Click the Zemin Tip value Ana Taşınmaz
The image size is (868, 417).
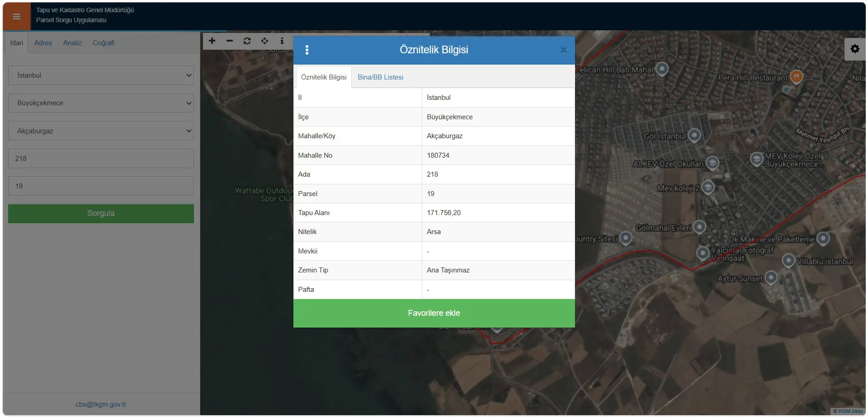pyautogui.click(x=448, y=270)
